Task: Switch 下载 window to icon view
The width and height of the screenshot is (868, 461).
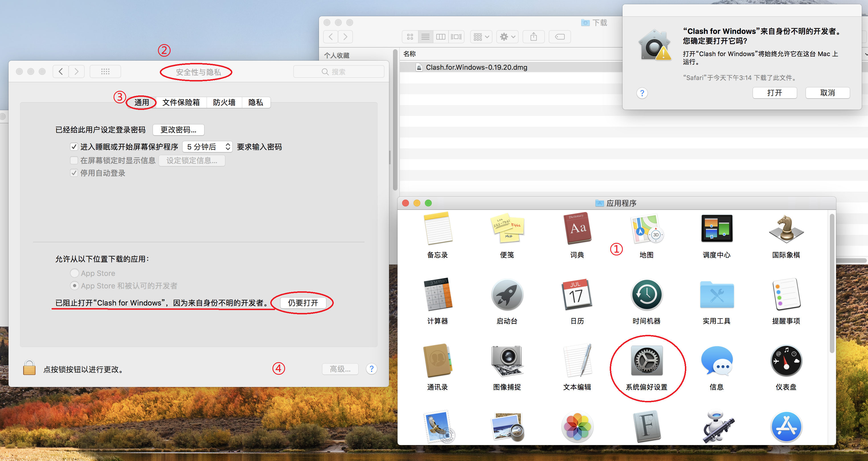Action: click(410, 36)
